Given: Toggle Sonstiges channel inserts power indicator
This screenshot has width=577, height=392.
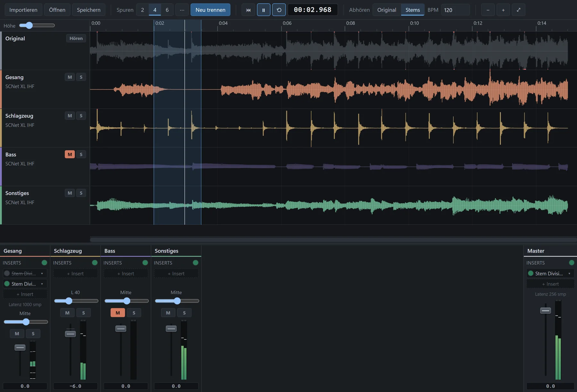Looking at the screenshot, I should pos(196,263).
